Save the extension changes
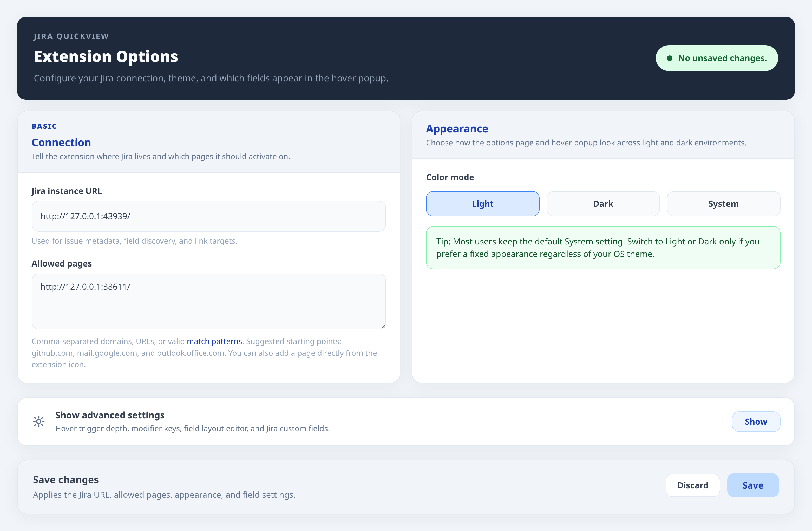Screen dimensions: 812x531 753,485
